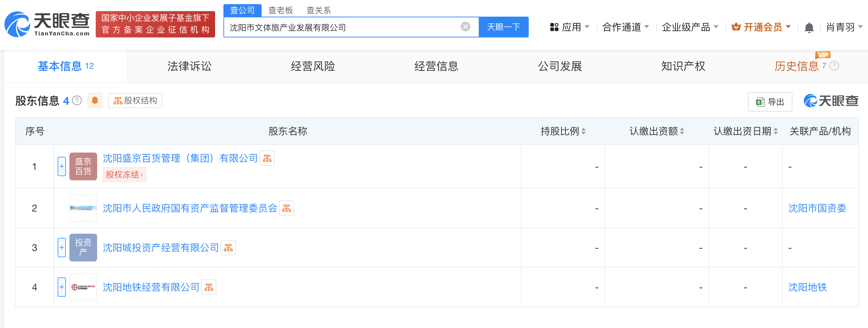Open equity structure icon for 沈阳市人民政府国有资产监督管理委员会

(287, 208)
